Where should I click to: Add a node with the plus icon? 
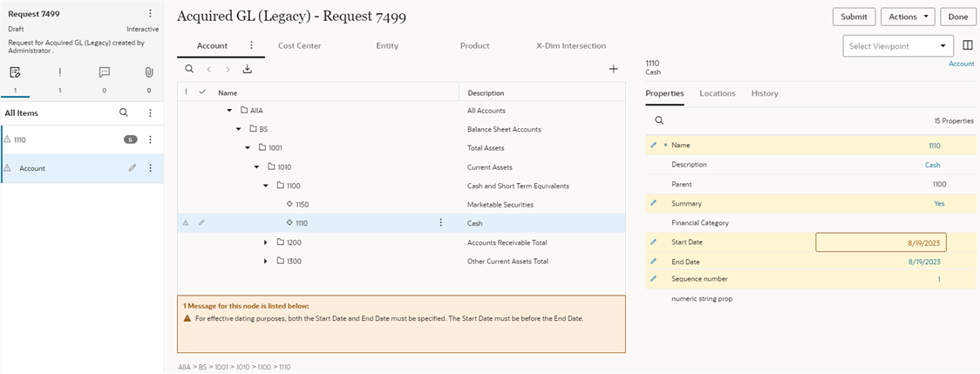point(613,69)
